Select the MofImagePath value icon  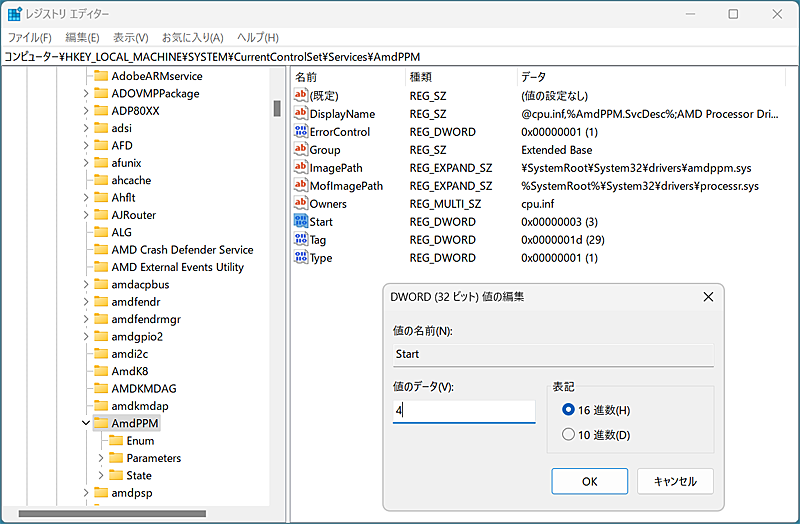click(301, 185)
